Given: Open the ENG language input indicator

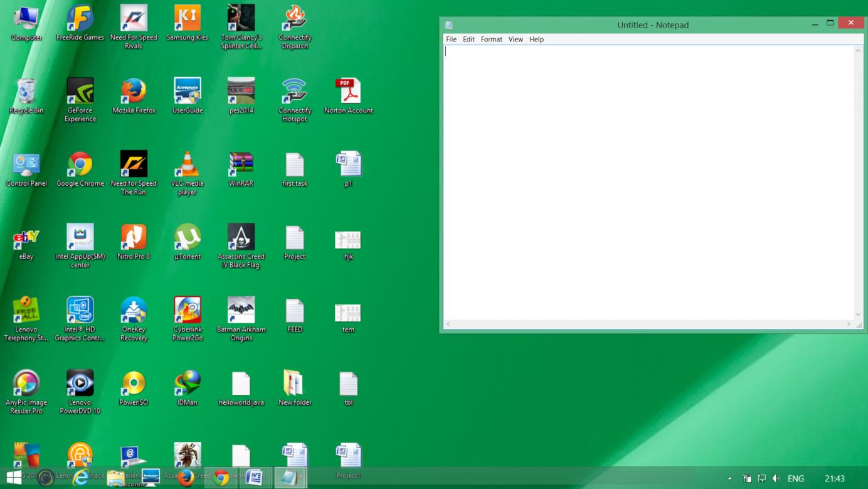Looking at the screenshot, I should click(x=796, y=478).
